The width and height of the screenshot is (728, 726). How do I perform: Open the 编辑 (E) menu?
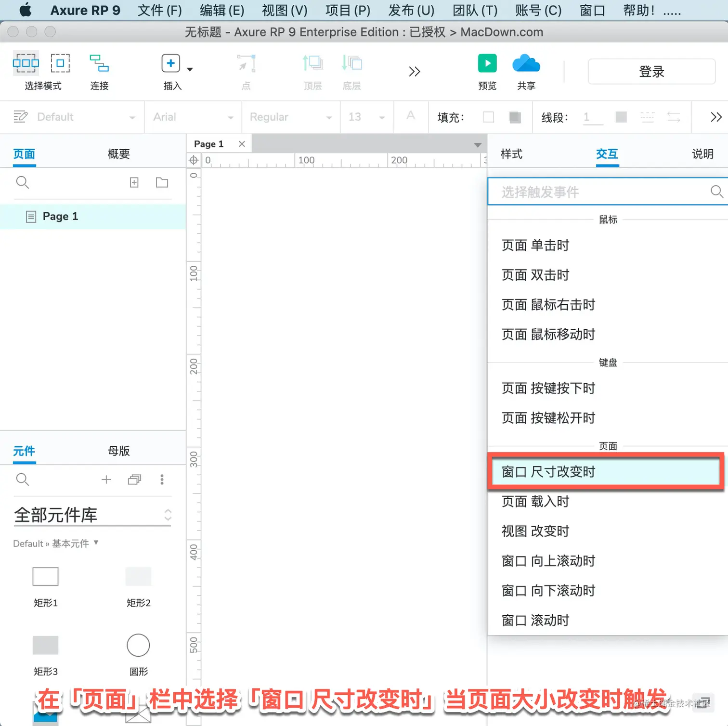(222, 10)
